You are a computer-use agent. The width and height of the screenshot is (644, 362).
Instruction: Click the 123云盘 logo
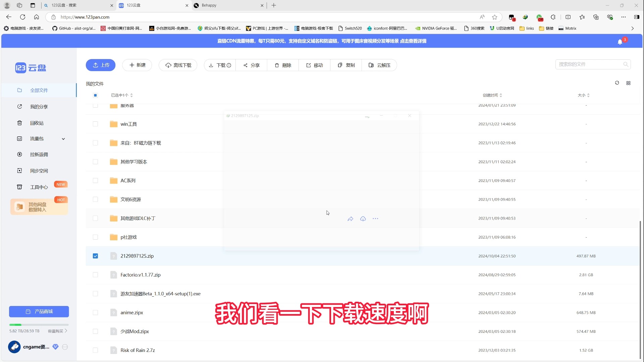31,68
